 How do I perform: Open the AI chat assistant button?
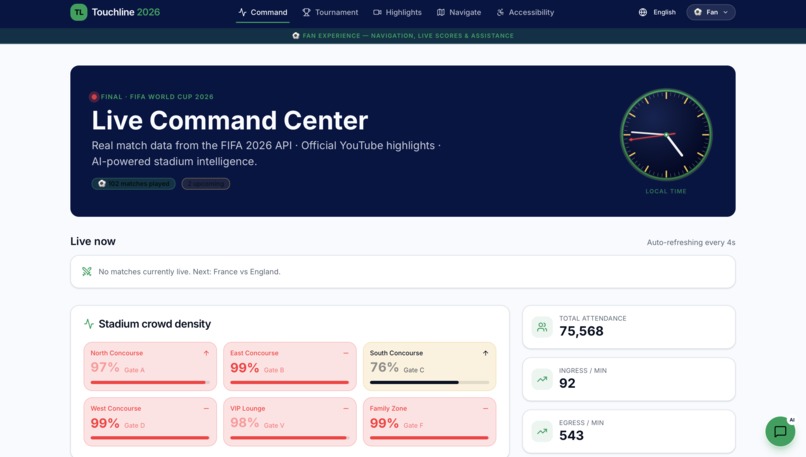pos(780,431)
